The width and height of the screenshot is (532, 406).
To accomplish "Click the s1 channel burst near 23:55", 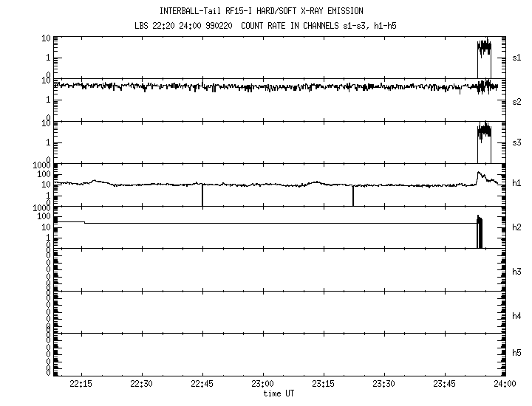I will [484, 49].
